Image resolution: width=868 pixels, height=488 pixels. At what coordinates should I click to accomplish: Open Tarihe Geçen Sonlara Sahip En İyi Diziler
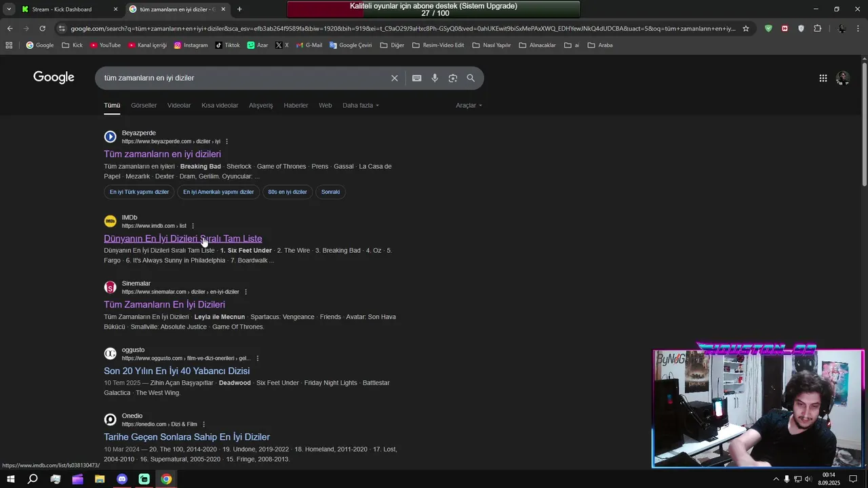186,437
